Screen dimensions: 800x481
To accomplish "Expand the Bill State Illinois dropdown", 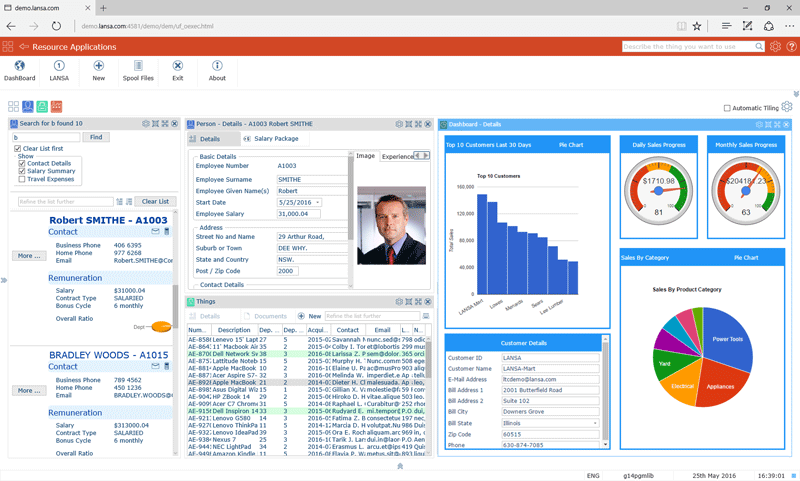I will pos(596,423).
